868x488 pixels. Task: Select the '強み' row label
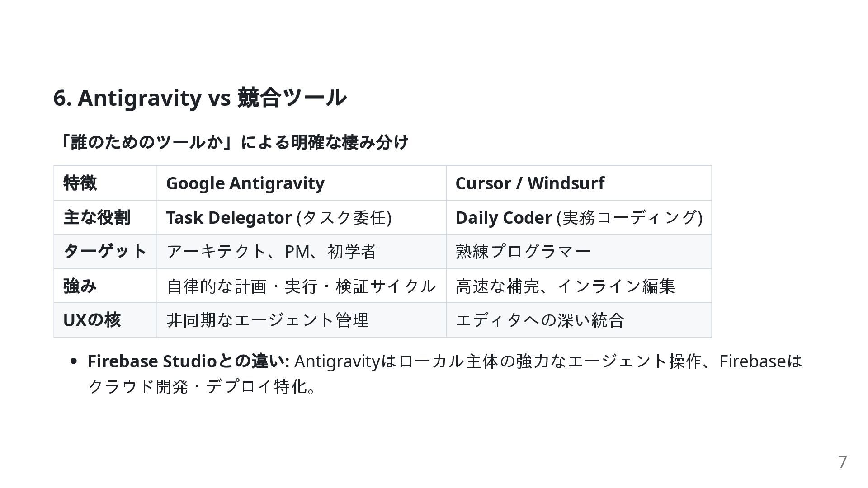[x=80, y=286]
